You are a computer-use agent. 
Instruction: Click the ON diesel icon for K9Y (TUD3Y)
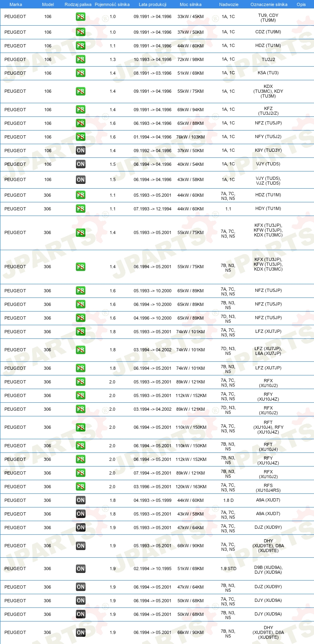[x=81, y=151]
